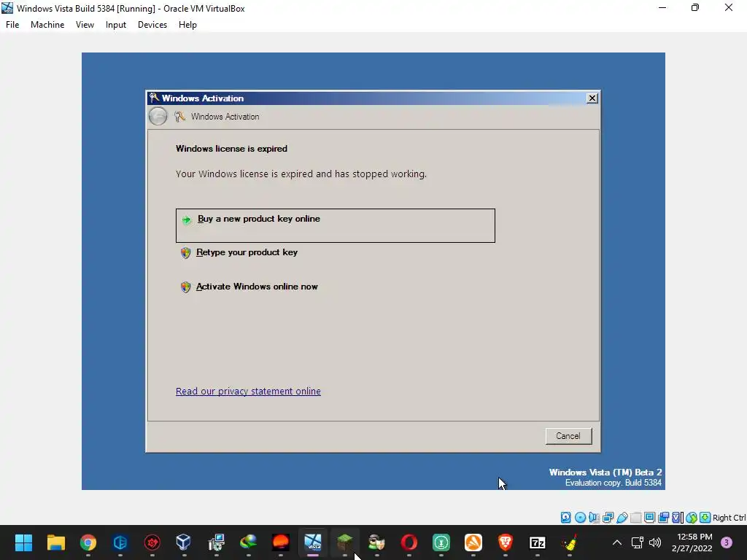747x560 pixels.
Task: Open the volume tray icon
Action: point(656,542)
